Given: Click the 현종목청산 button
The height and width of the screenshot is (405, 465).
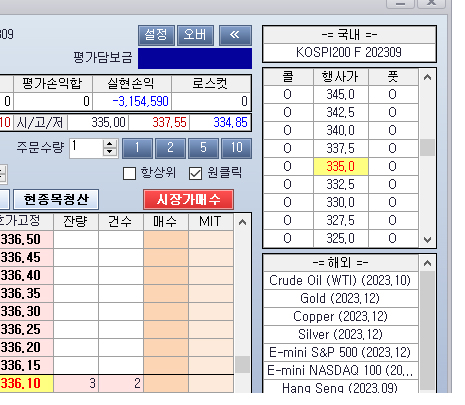Looking at the screenshot, I should pos(56,200).
